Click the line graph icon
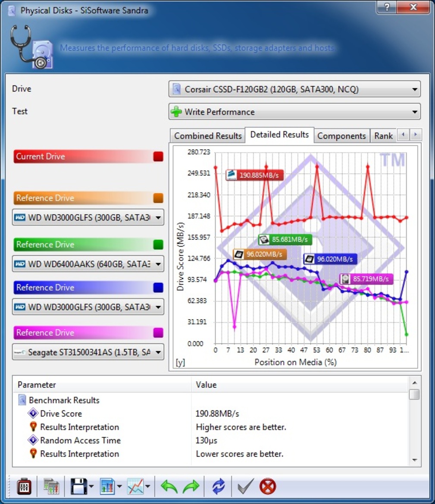Screen dimensions: 435x504 [135, 486]
